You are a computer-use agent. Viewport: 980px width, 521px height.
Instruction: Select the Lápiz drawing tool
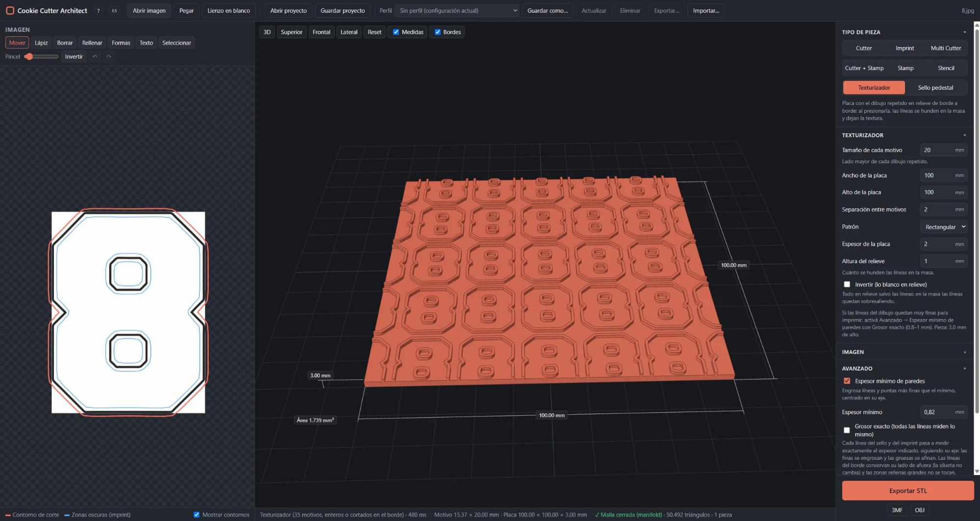click(41, 43)
